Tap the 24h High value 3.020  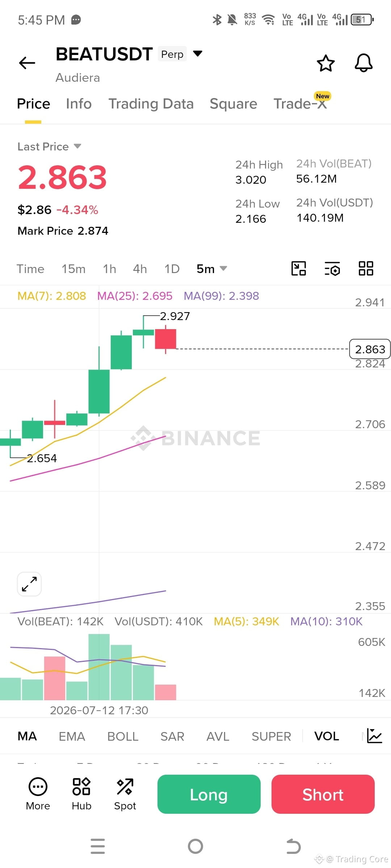coord(251,180)
